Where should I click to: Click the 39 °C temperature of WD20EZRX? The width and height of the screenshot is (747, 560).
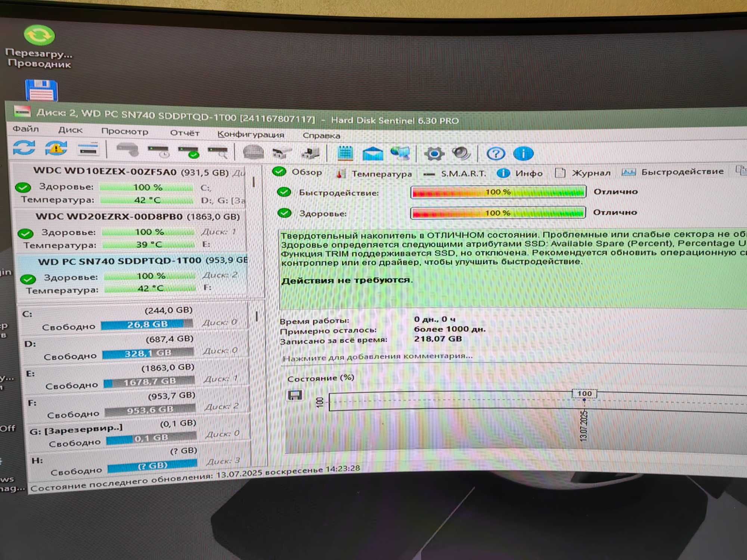point(149,245)
